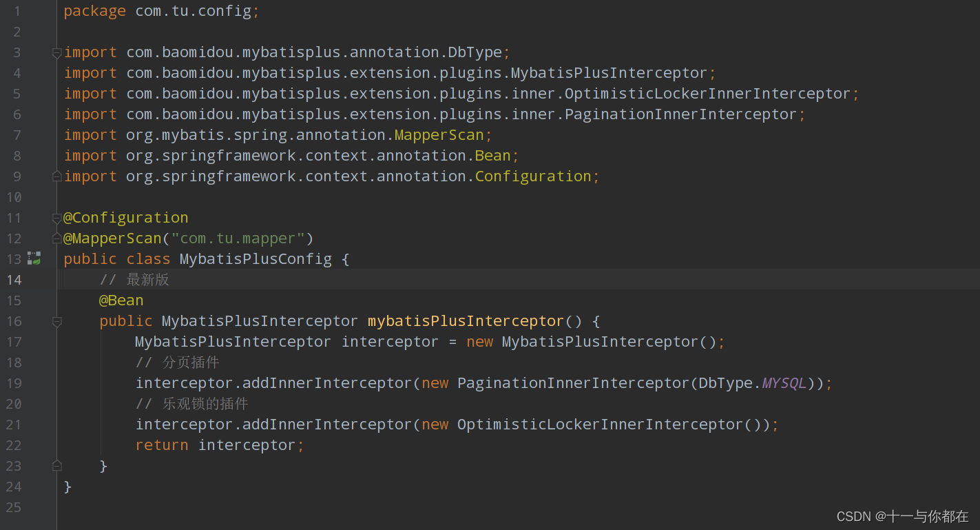Screen dimensions: 980x530
Task: Click the class keyword on line 13
Action: (148, 259)
